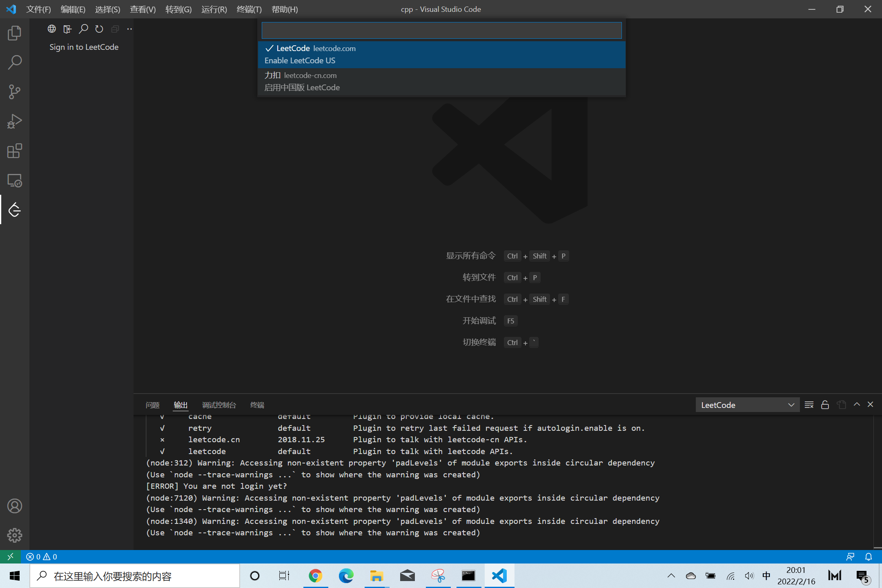Image resolution: width=882 pixels, height=588 pixels.
Task: Click Sign in to LeetCode link
Action: coord(84,47)
